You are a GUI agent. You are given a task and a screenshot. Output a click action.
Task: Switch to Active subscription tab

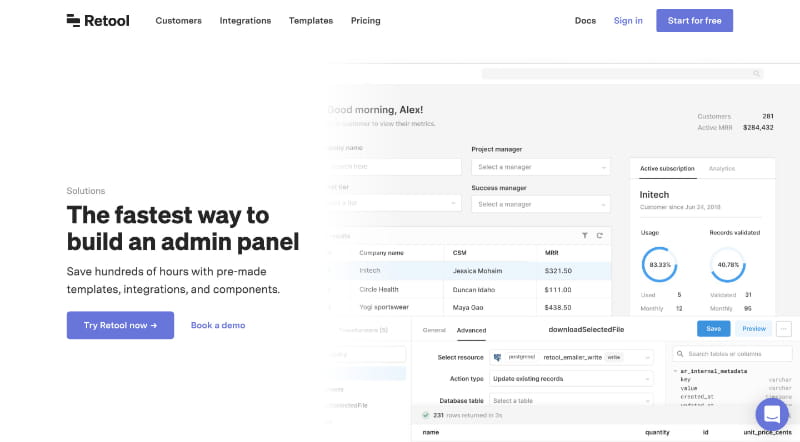point(667,168)
